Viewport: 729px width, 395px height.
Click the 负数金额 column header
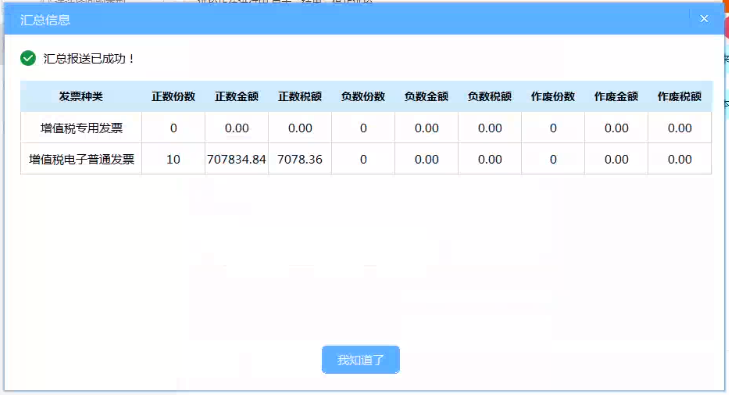(426, 97)
